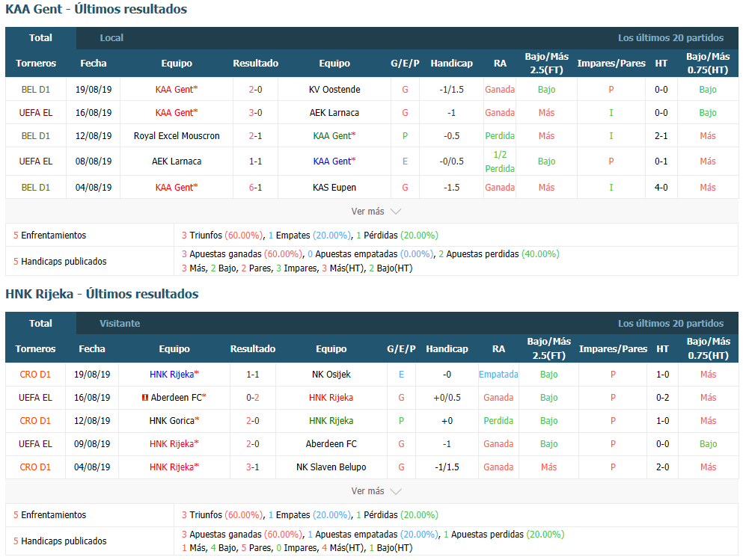The height and width of the screenshot is (560, 746).
Task: Select the Total tab in KAA Gent section
Action: [x=40, y=38]
